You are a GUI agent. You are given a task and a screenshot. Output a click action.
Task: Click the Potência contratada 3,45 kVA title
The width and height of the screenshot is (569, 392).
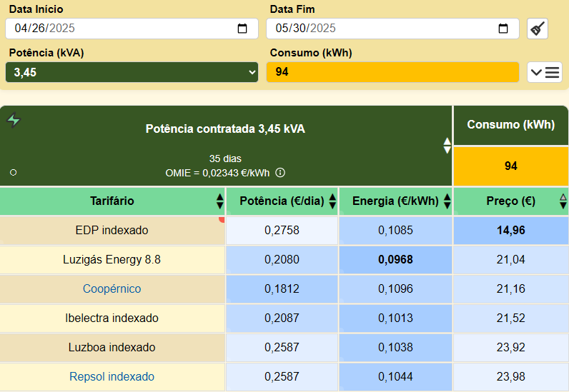[x=225, y=129]
